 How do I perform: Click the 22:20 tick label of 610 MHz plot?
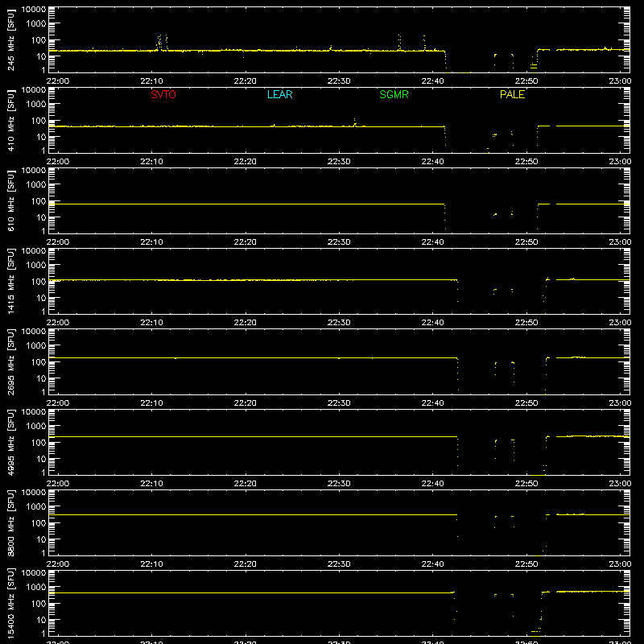(x=246, y=242)
